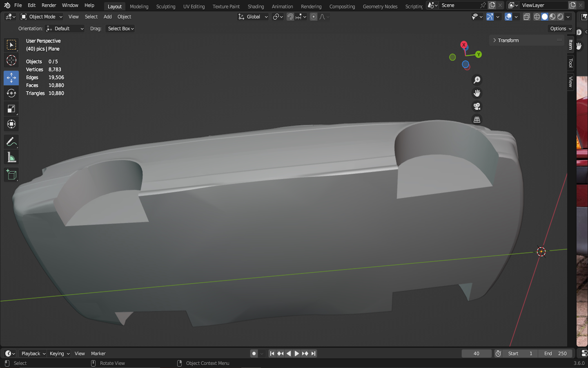Pick the Rotate tool
This screenshot has width=588, height=368.
[11, 93]
